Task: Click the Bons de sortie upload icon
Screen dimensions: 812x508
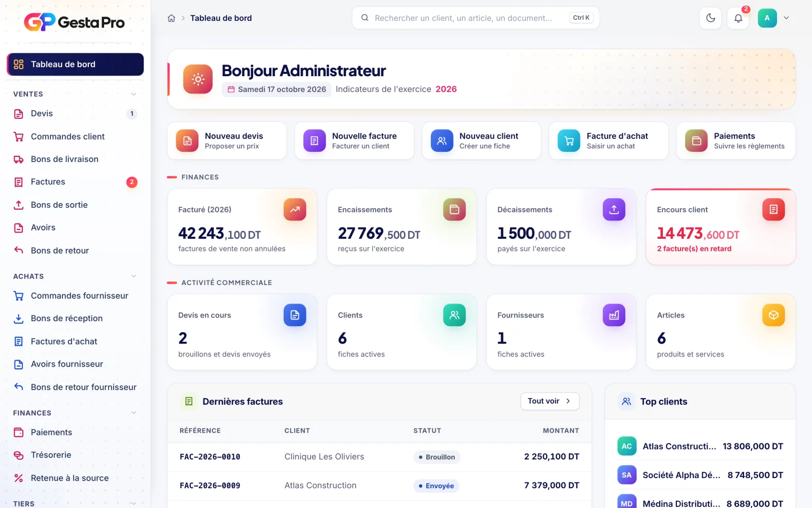Action: point(19,205)
